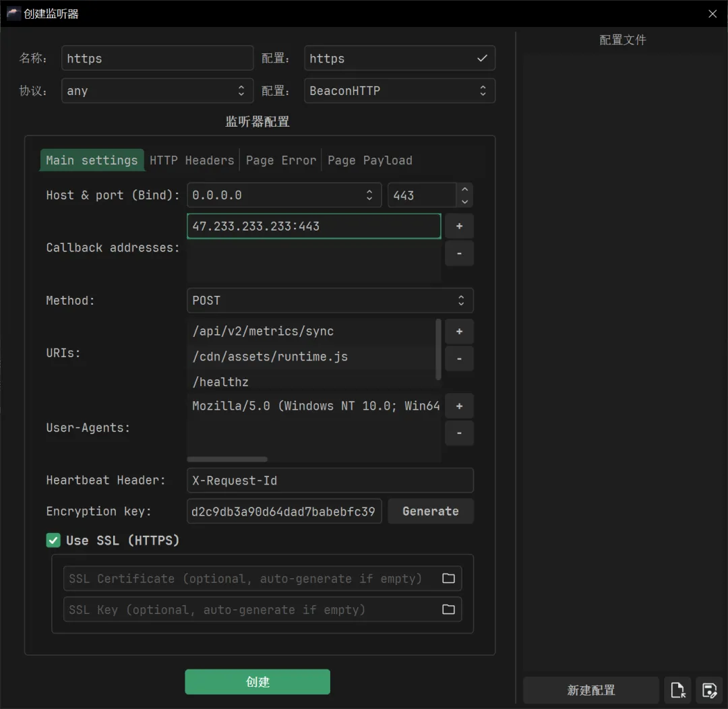Select URI /cdn/assets/runtime.js
The width and height of the screenshot is (728, 709).
coord(311,357)
